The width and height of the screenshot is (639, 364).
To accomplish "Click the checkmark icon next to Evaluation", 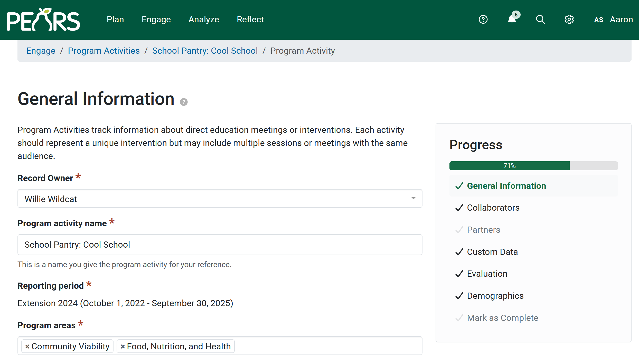I will coord(459,274).
